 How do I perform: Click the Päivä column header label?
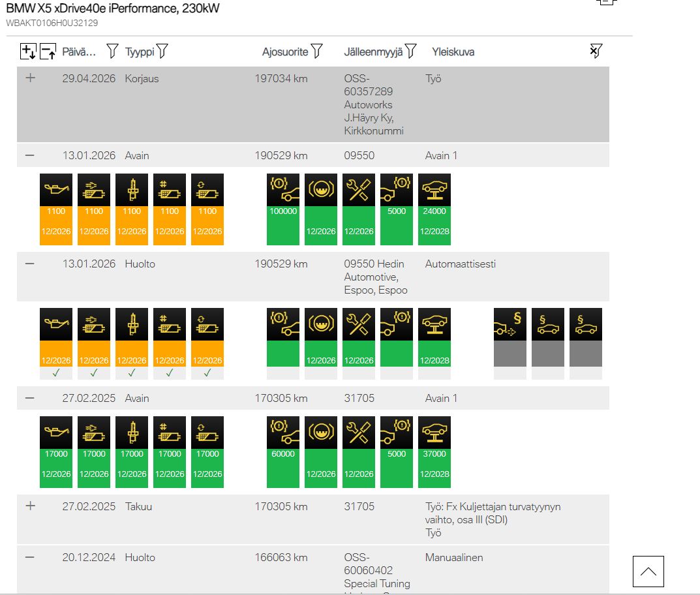tap(78, 52)
